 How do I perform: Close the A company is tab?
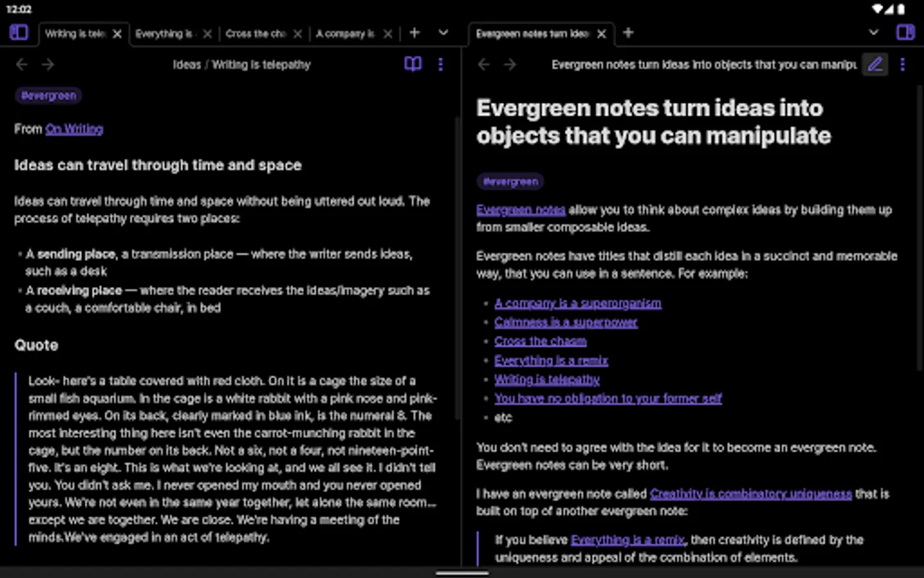pos(388,34)
